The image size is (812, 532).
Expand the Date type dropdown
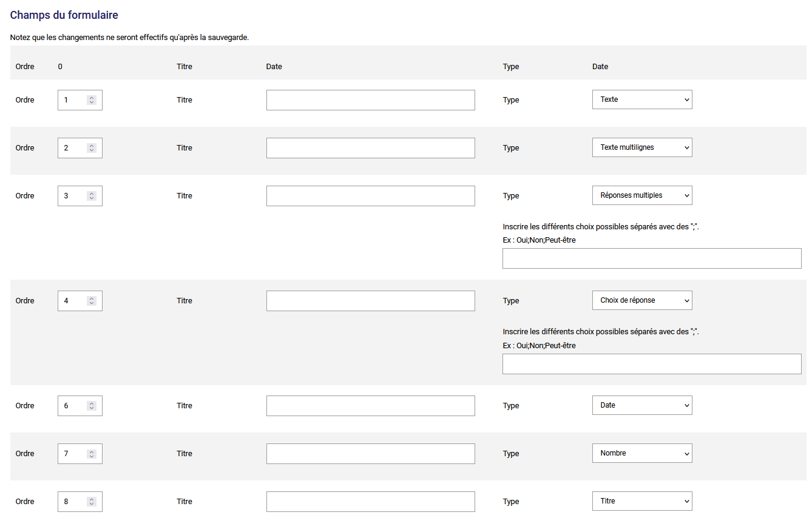[x=642, y=405]
